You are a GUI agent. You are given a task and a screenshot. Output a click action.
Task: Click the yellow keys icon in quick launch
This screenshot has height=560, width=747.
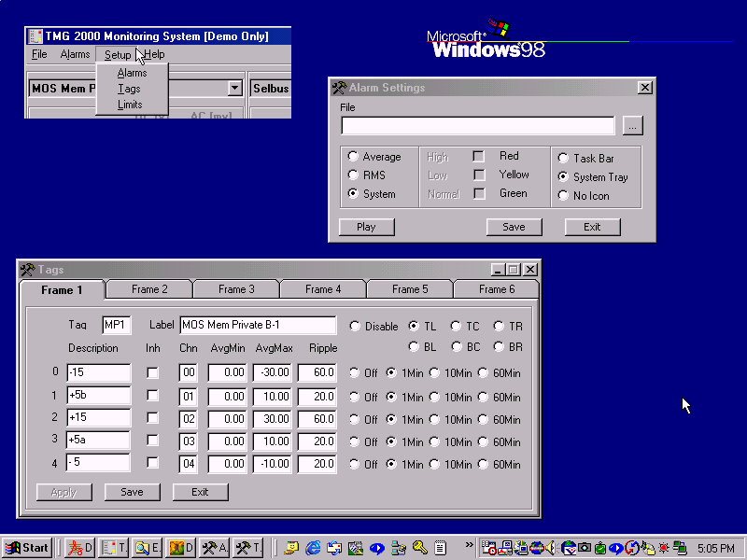420,548
